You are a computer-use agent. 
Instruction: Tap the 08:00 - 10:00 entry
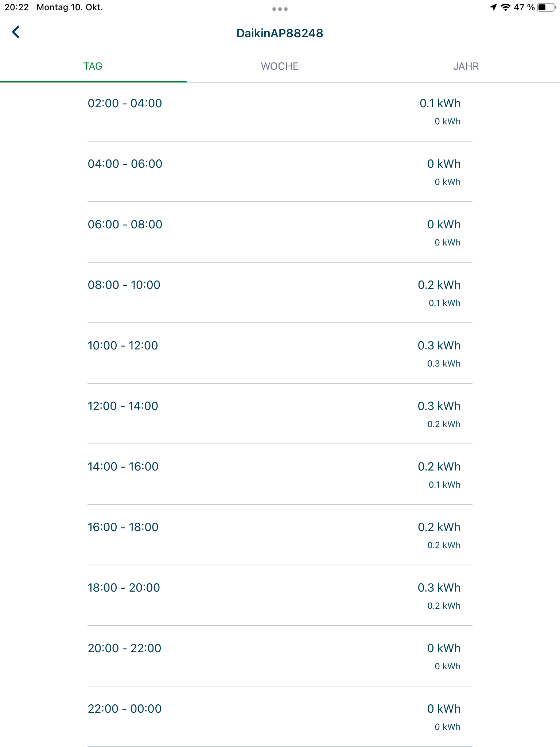tap(280, 293)
